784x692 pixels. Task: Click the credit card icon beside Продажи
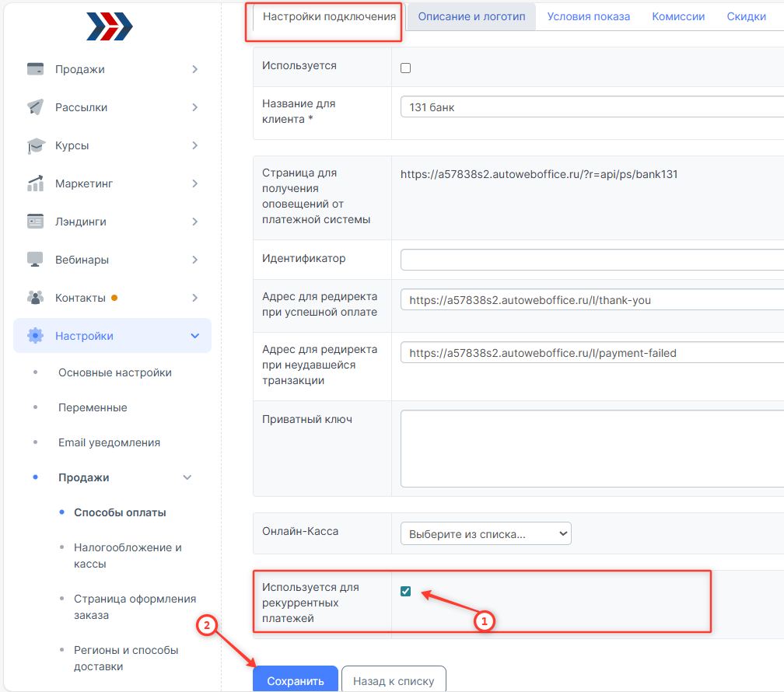(35, 69)
